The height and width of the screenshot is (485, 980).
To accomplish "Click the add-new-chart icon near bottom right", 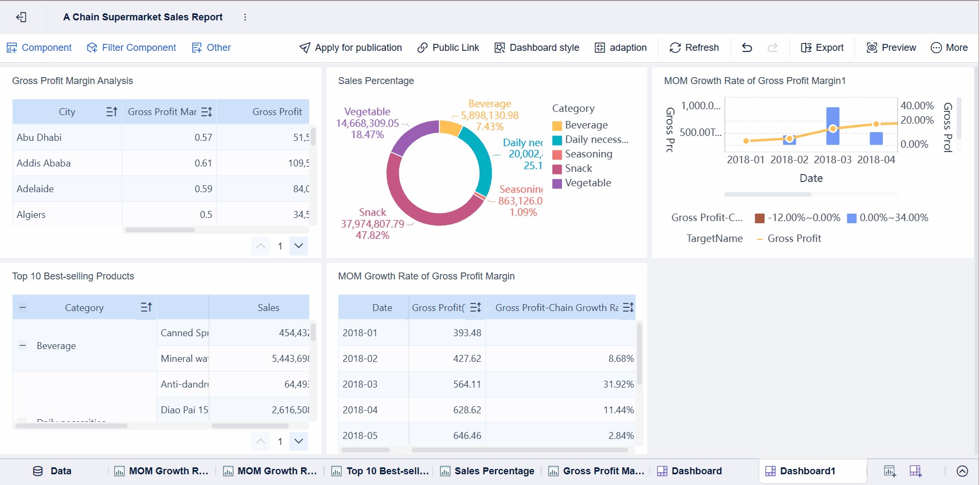I will point(889,471).
